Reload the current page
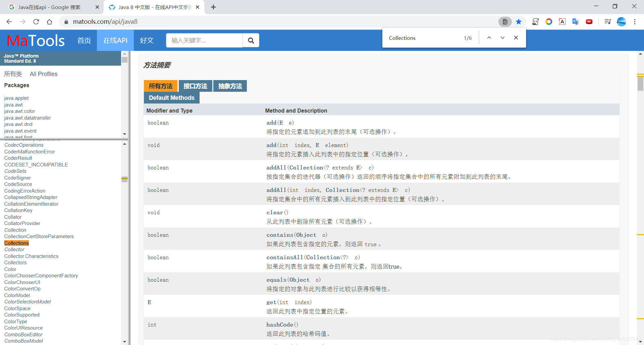This screenshot has height=345, width=644. pyautogui.click(x=36, y=22)
